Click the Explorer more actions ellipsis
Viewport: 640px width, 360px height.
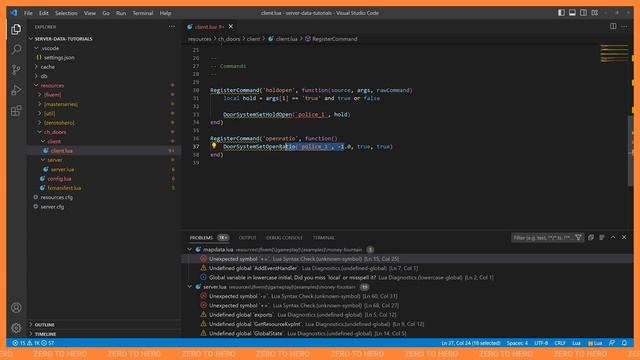172,27
